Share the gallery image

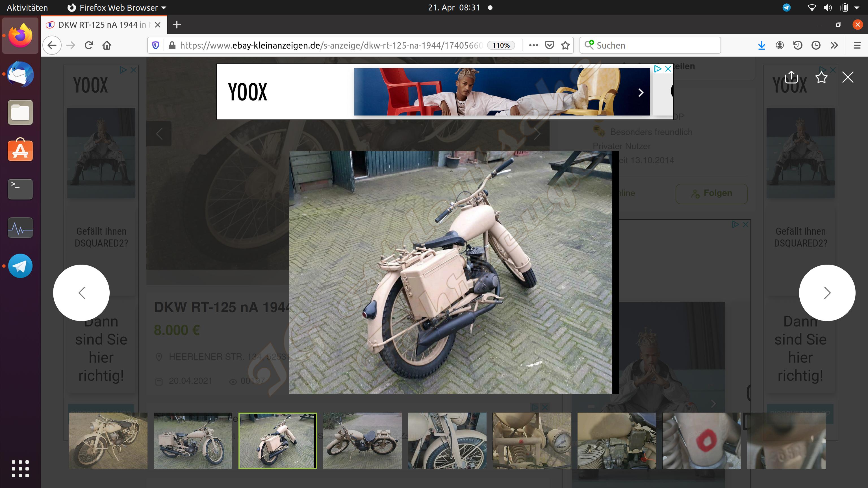tap(791, 77)
